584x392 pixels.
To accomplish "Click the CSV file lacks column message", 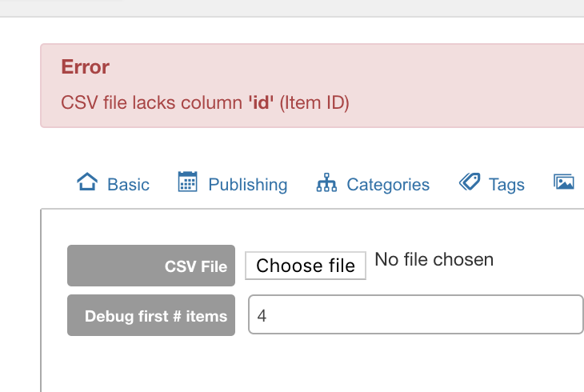I will coord(205,102).
